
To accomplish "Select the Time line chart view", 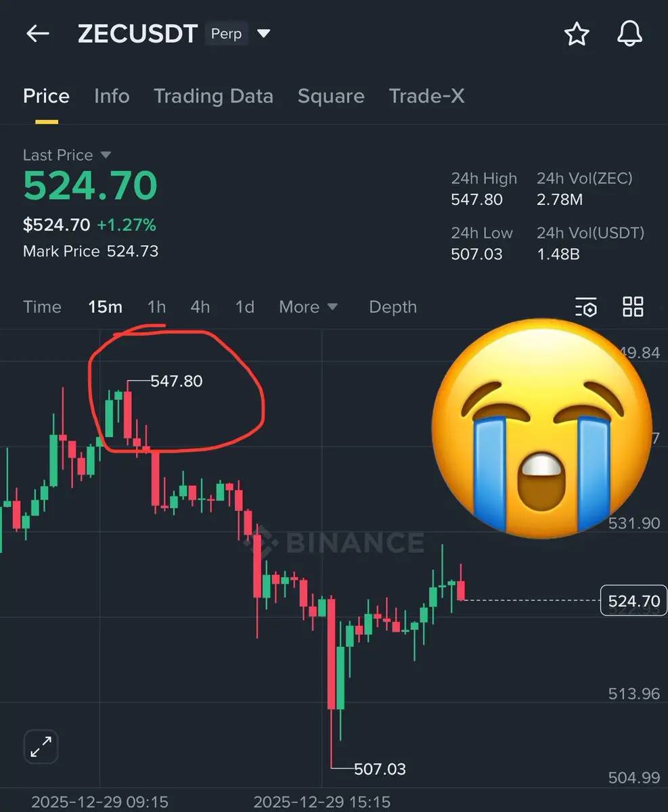I will tap(42, 307).
